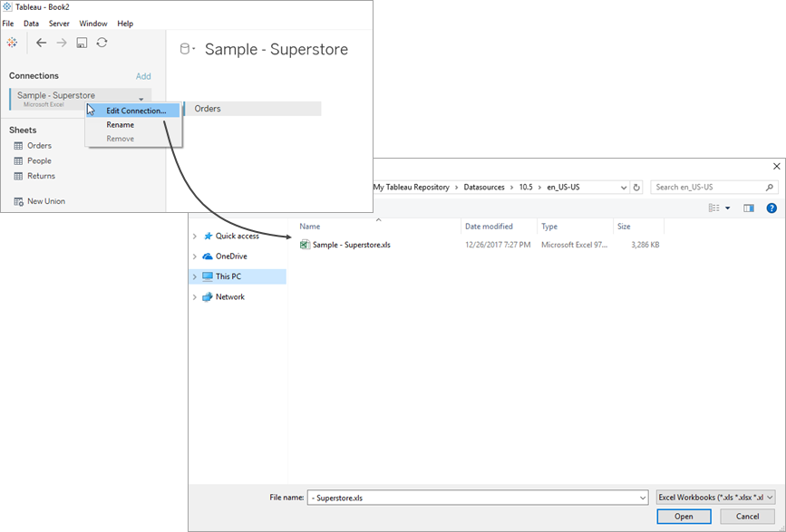The height and width of the screenshot is (532, 786).
Task: Expand the Quick access tree node
Action: pos(195,236)
